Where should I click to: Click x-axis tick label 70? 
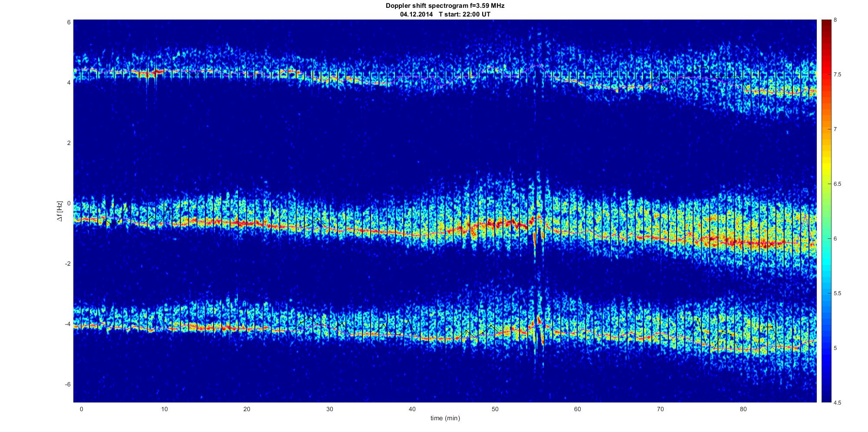pyautogui.click(x=660, y=409)
